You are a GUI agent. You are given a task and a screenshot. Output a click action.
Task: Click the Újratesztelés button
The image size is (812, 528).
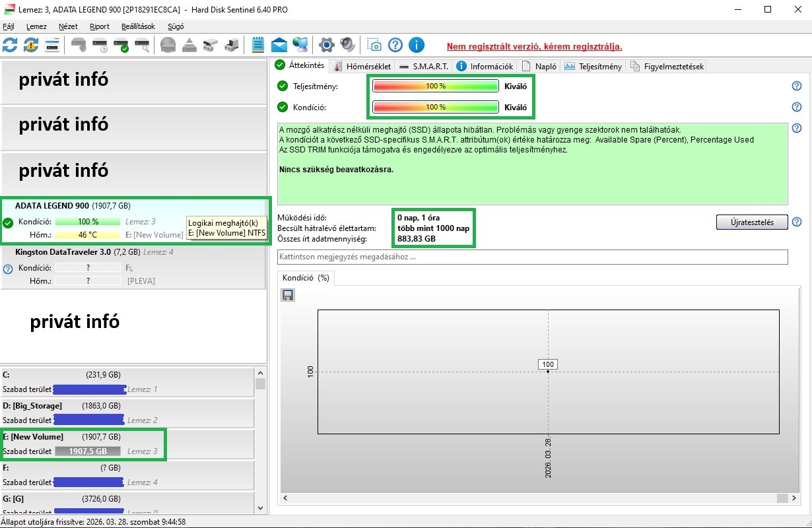click(752, 222)
